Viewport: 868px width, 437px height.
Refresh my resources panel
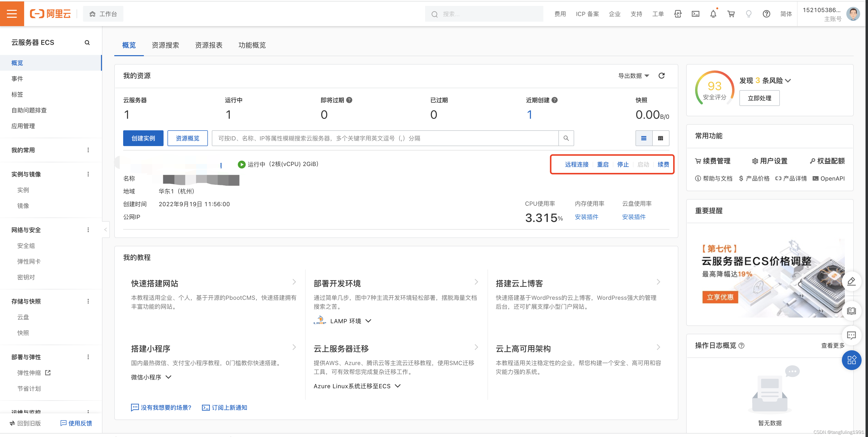(x=661, y=75)
